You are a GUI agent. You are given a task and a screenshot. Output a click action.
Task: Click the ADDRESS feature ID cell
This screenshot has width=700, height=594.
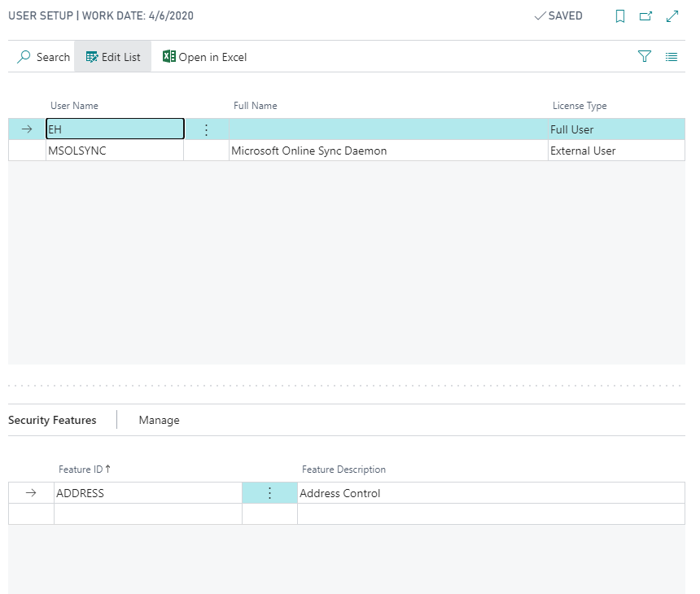148,493
